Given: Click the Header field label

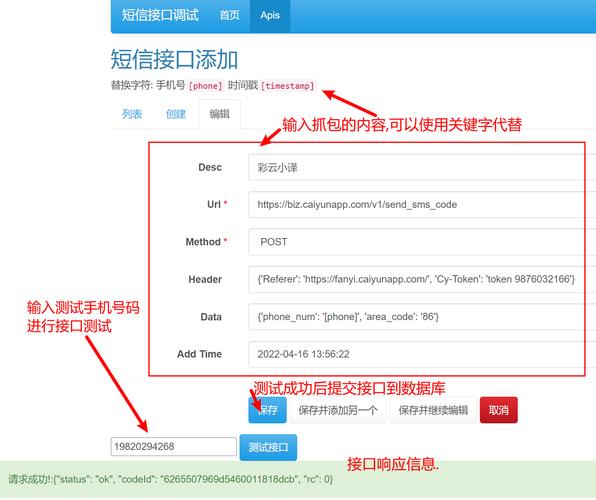Looking at the screenshot, I should pos(205,279).
